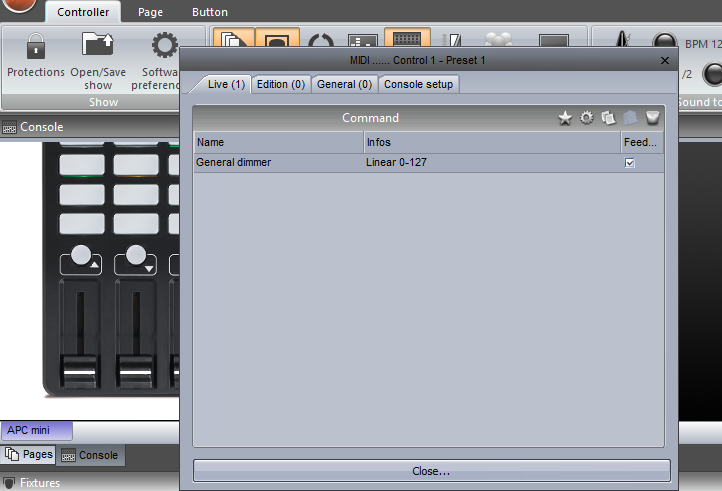Select the APC mini console tab

(x=37, y=430)
